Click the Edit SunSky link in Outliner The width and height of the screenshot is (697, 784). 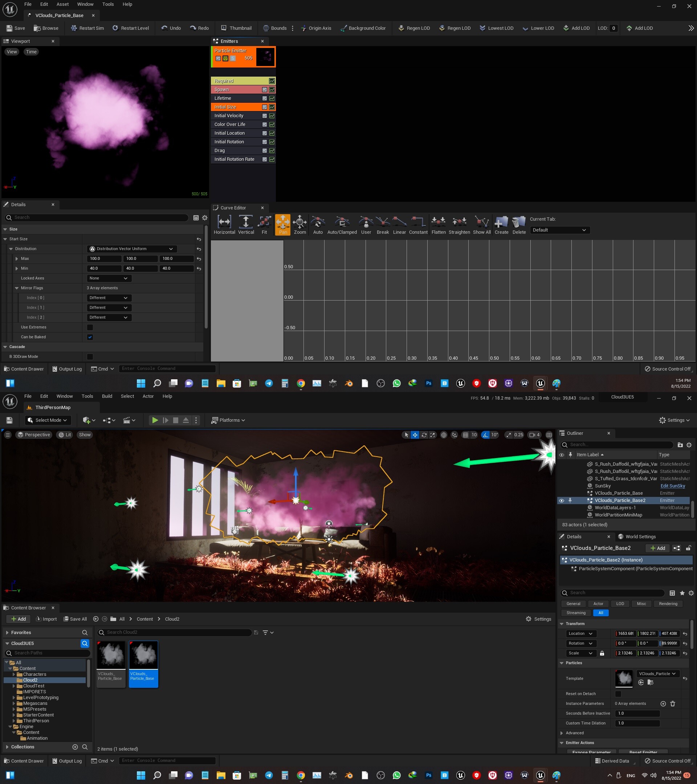[672, 486]
